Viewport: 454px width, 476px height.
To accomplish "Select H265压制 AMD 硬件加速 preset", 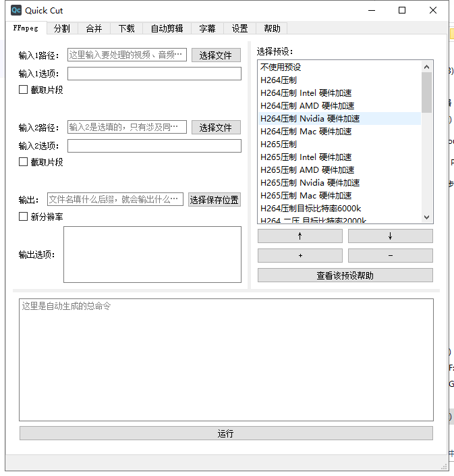I will tap(339, 169).
